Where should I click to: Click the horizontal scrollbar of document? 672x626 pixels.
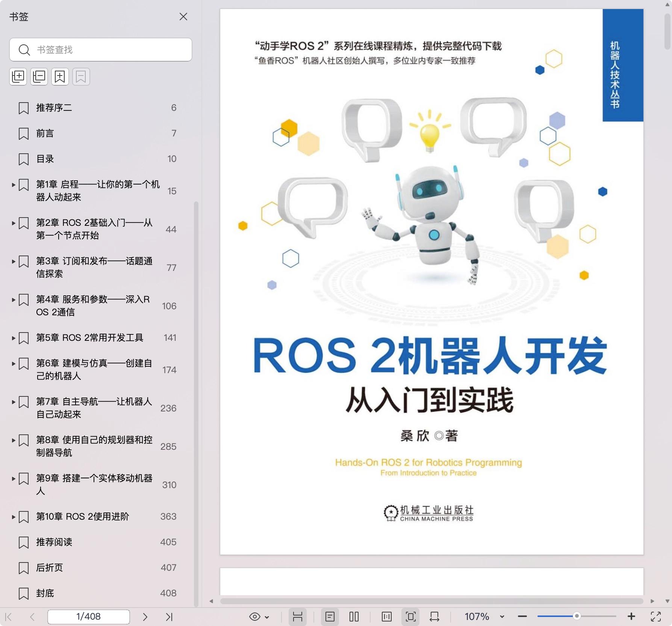431,601
